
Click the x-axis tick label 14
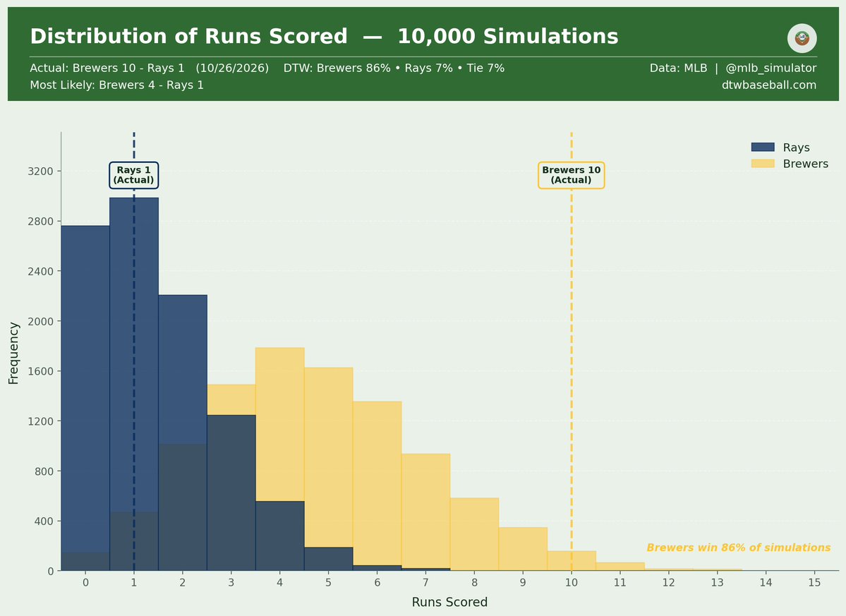click(766, 583)
